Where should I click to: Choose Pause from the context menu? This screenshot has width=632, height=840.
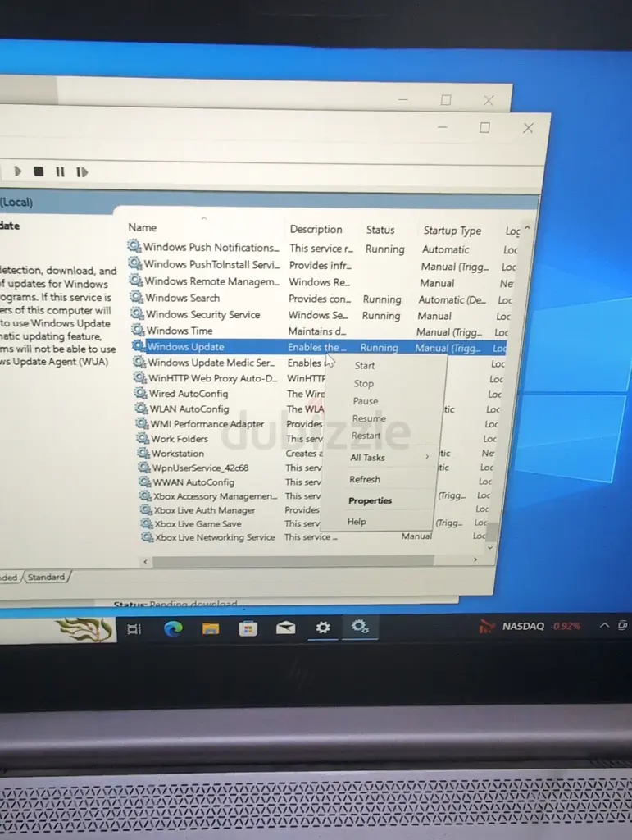tap(365, 400)
